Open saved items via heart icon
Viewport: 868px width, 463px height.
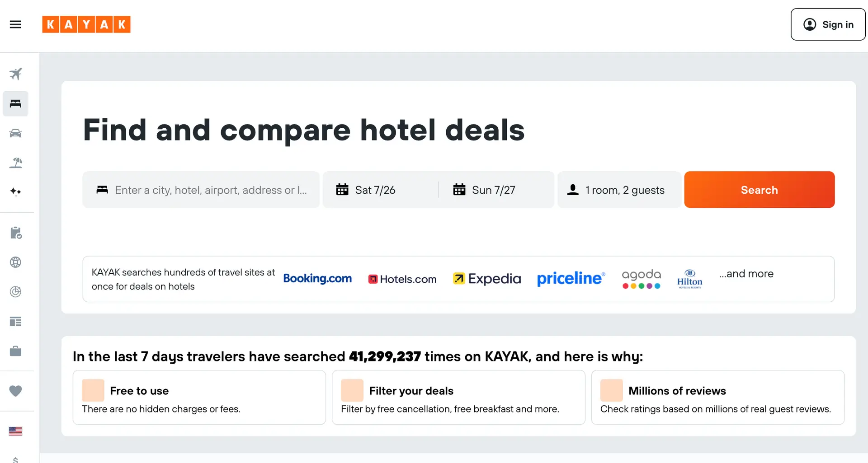pos(15,391)
